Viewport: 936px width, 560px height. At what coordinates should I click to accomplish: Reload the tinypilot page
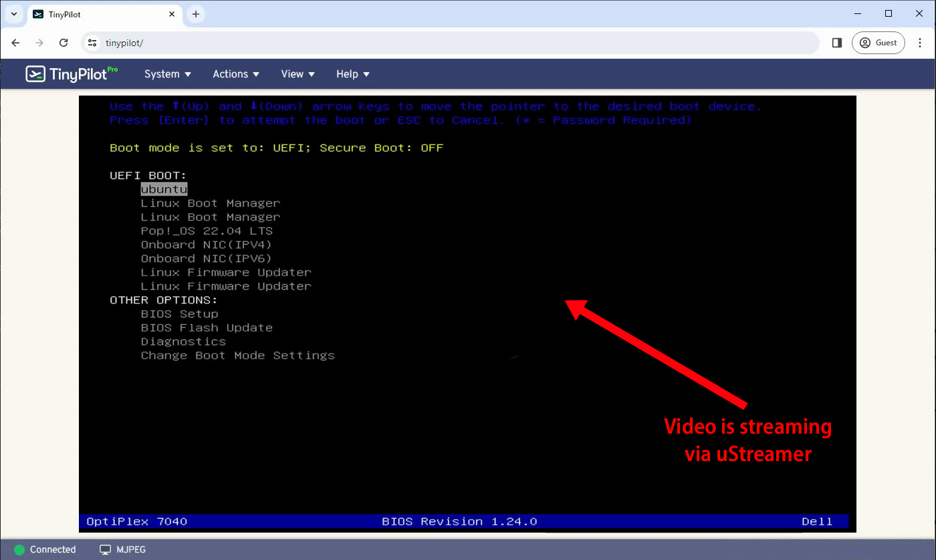click(x=64, y=43)
